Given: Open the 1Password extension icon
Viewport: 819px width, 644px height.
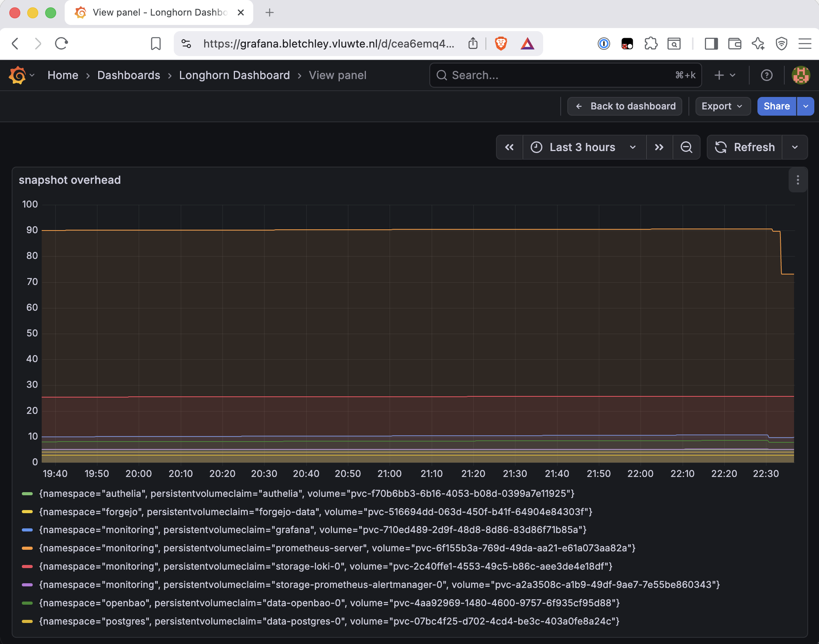Looking at the screenshot, I should tap(604, 44).
